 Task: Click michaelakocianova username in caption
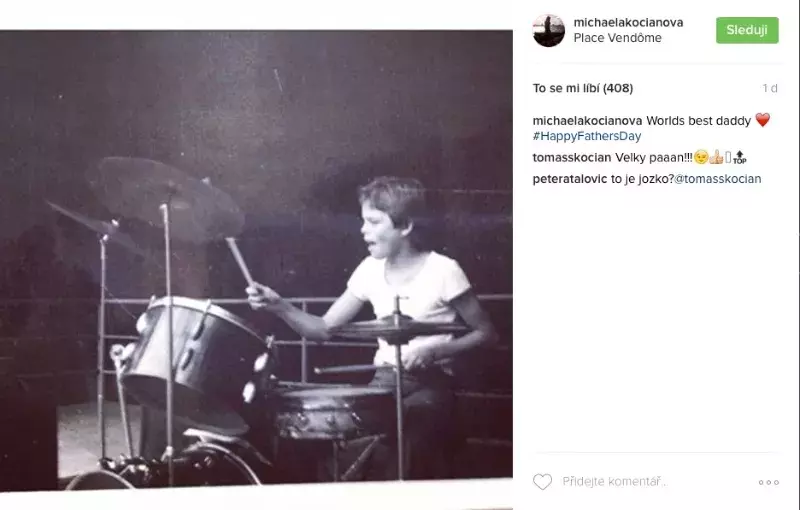coord(587,121)
